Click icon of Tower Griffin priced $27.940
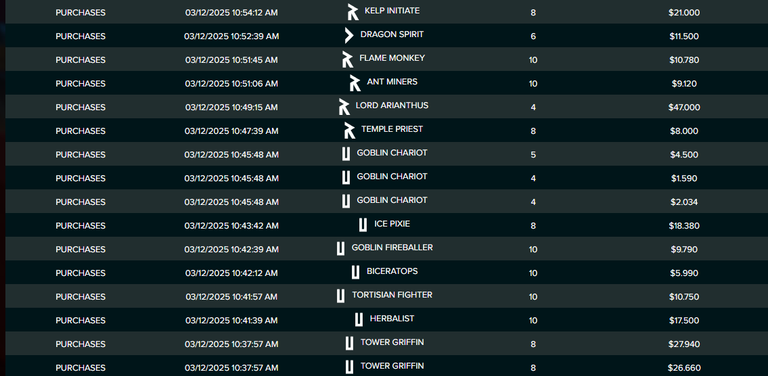 349,343
